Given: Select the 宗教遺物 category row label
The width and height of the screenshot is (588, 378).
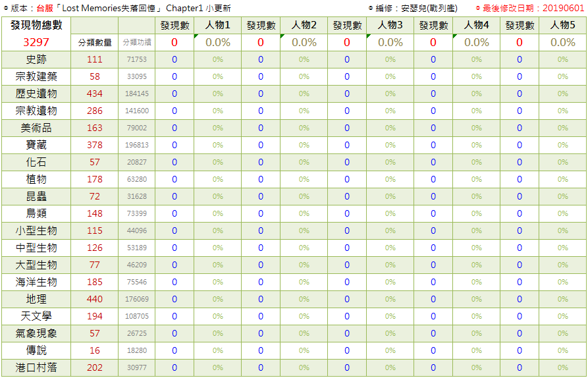Looking at the screenshot, I should click(x=36, y=111).
